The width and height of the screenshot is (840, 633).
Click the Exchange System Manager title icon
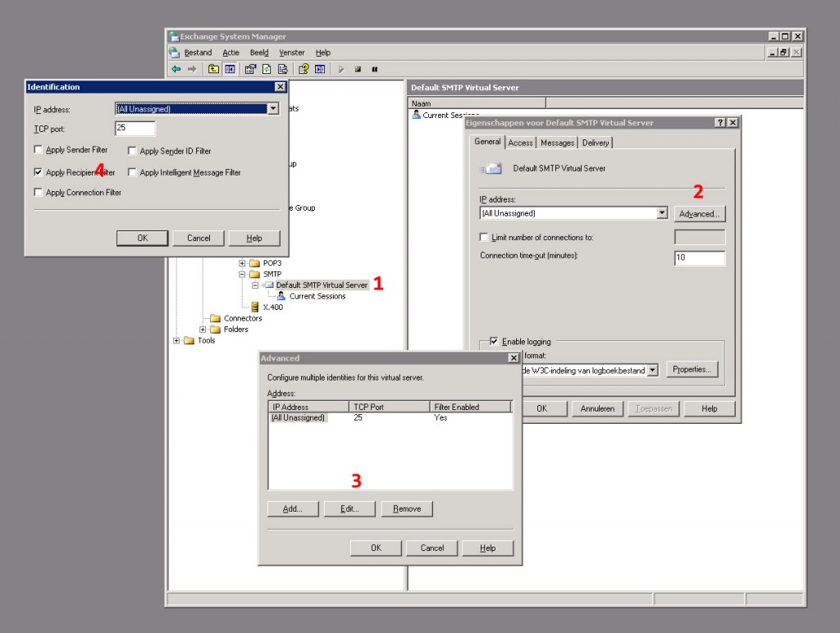click(x=174, y=36)
